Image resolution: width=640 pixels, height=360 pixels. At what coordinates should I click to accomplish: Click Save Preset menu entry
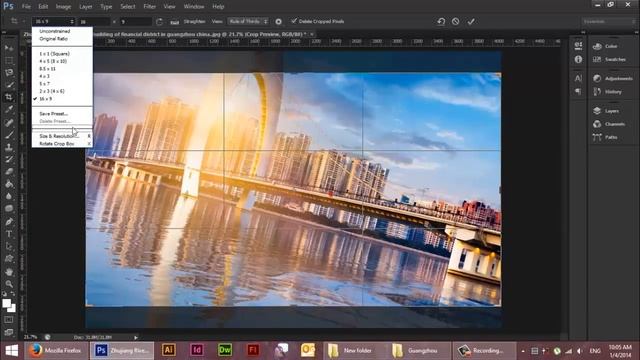(53, 114)
